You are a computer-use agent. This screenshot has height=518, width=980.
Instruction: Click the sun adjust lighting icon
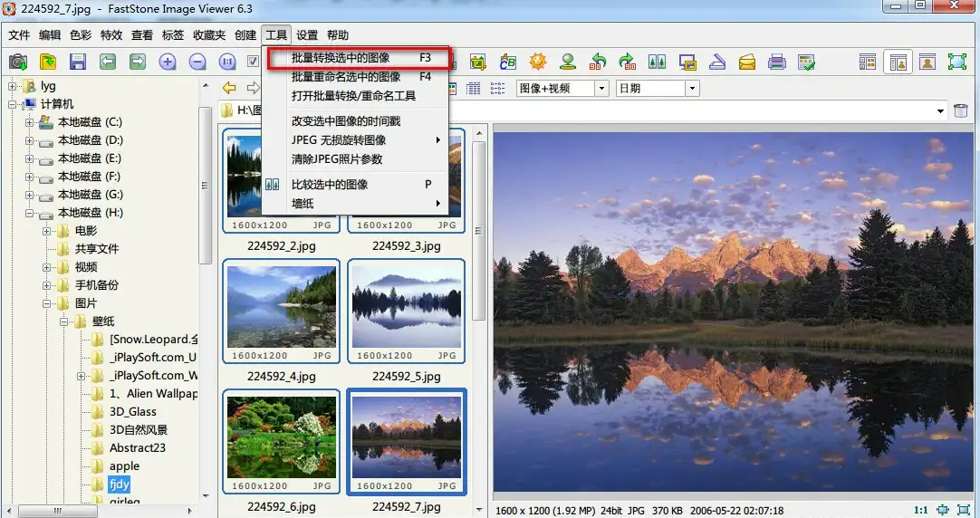click(537, 62)
